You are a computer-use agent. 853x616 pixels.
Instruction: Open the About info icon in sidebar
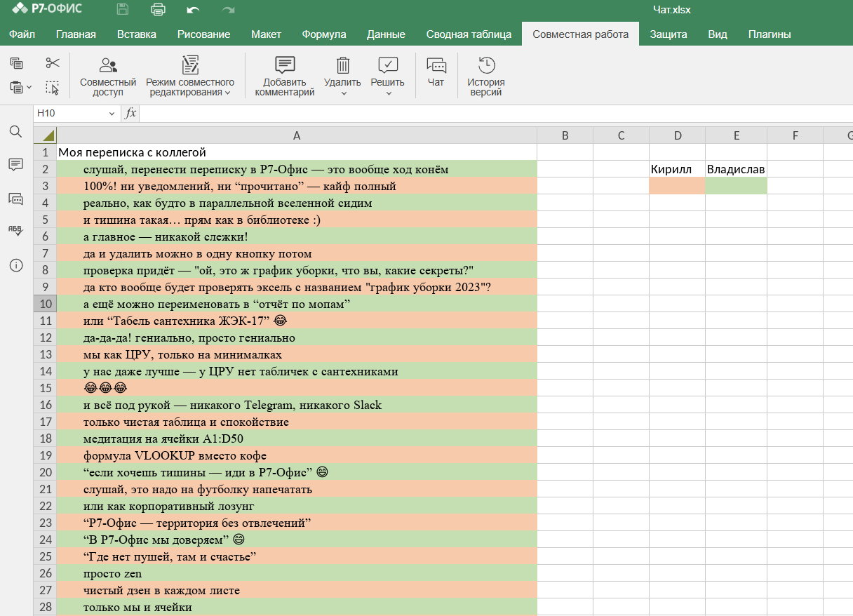[15, 265]
